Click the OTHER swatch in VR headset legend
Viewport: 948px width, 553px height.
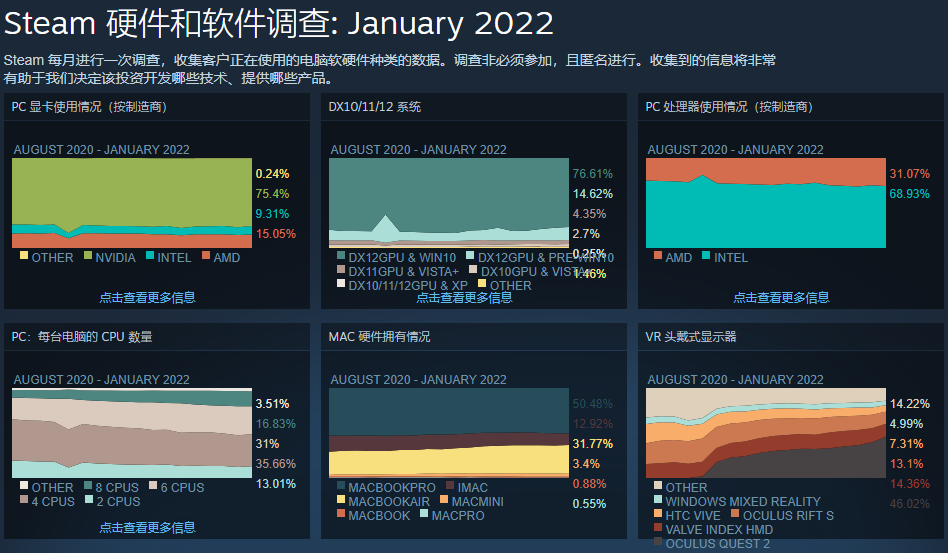tap(658, 485)
